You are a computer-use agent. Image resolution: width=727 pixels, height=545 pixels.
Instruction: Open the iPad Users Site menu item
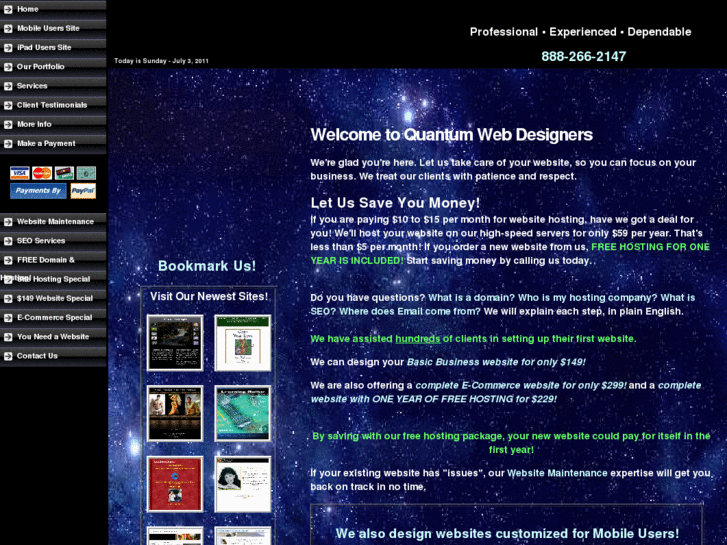[53, 47]
